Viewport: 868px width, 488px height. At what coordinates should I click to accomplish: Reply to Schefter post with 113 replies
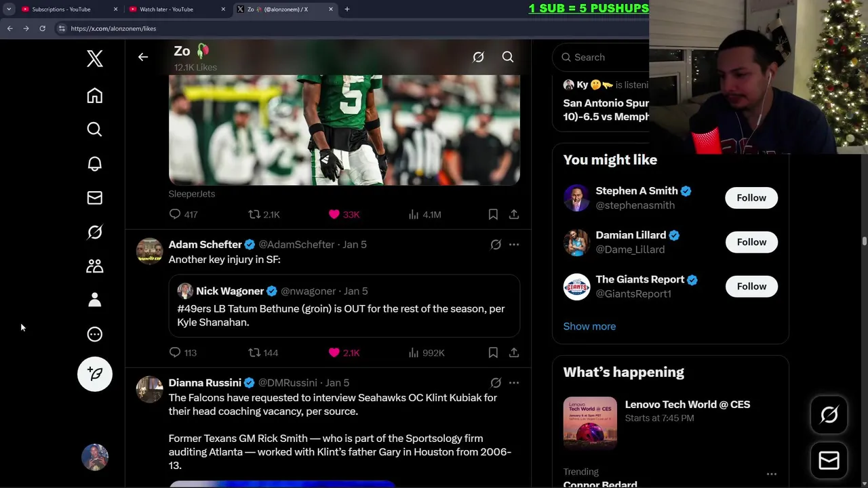pyautogui.click(x=182, y=352)
